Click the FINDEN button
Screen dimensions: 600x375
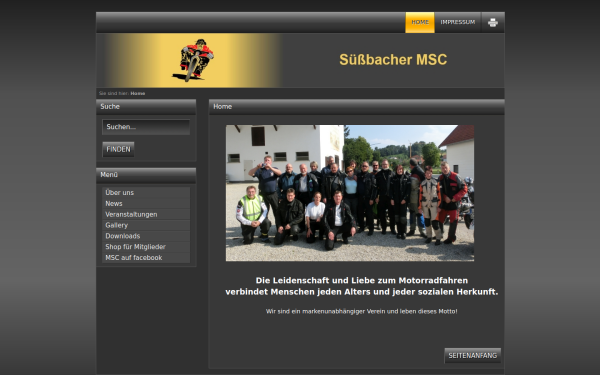point(118,150)
